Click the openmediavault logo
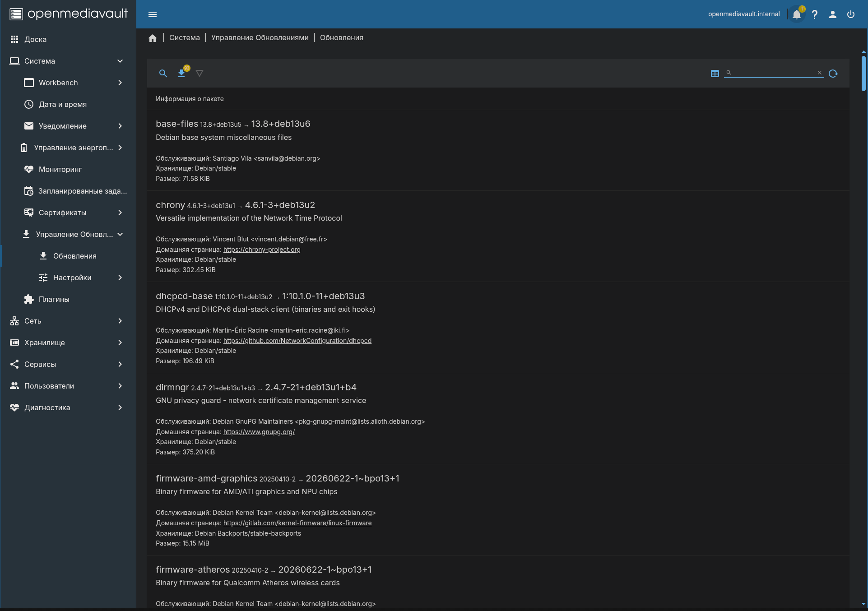This screenshot has height=611, width=868. tap(69, 14)
